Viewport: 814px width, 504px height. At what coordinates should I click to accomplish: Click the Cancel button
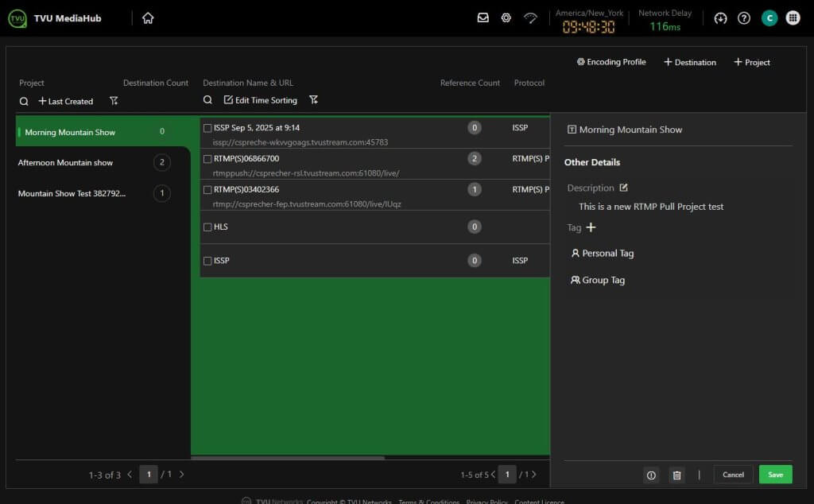733,475
